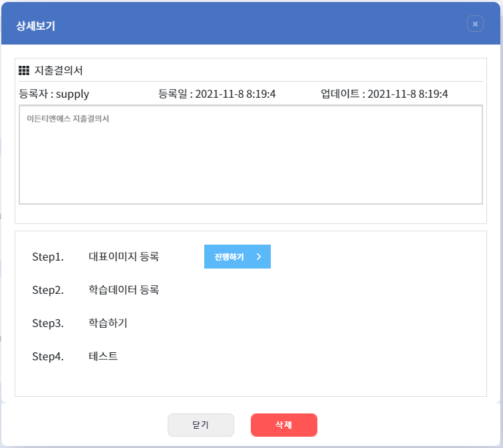The image size is (503, 448).
Task: Click the 업데이트 timestamp text
Action: [385, 94]
